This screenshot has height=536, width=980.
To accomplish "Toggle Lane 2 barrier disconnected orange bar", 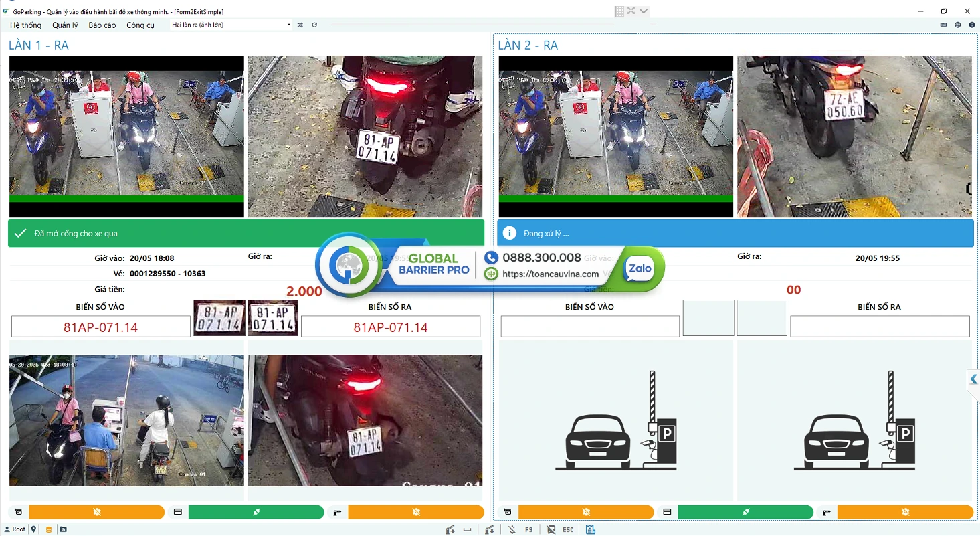I will pos(906,512).
